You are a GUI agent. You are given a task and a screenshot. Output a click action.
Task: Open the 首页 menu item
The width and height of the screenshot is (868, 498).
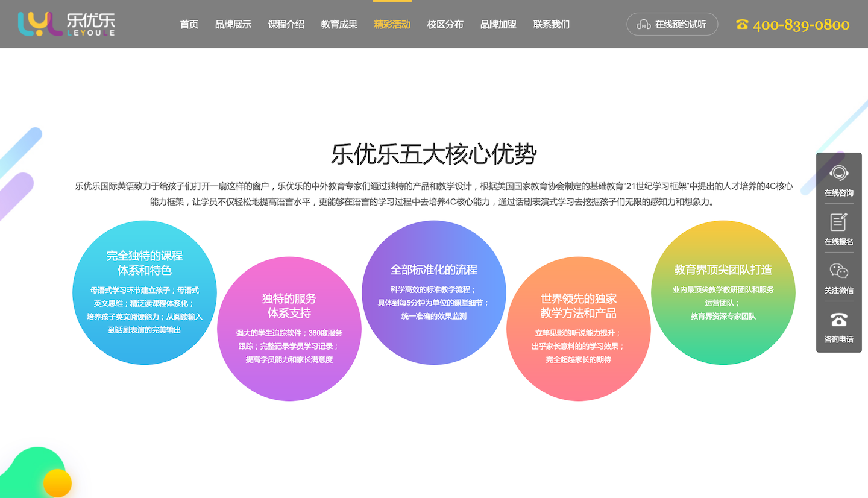coord(189,25)
